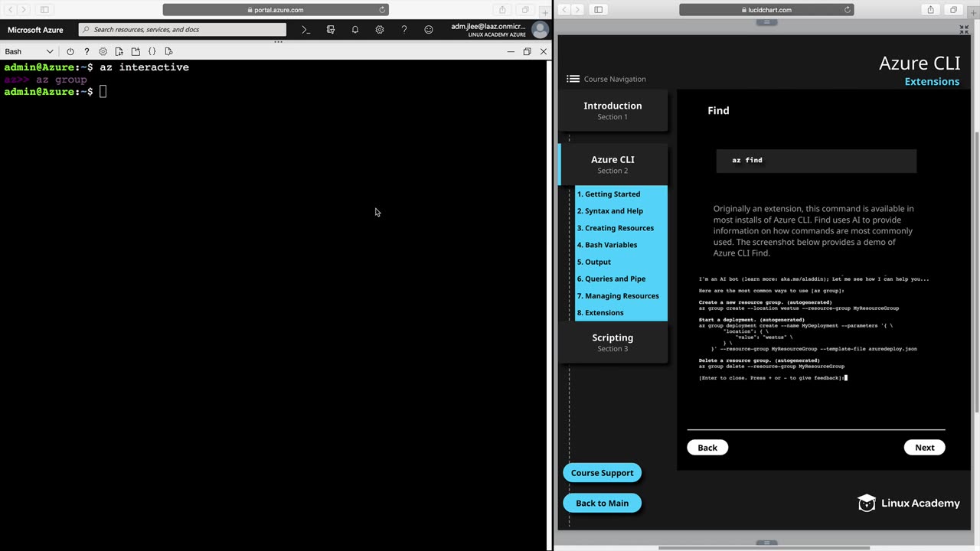Image resolution: width=980 pixels, height=551 pixels.
Task: Click the Extensions subtitle text
Action: click(x=932, y=82)
